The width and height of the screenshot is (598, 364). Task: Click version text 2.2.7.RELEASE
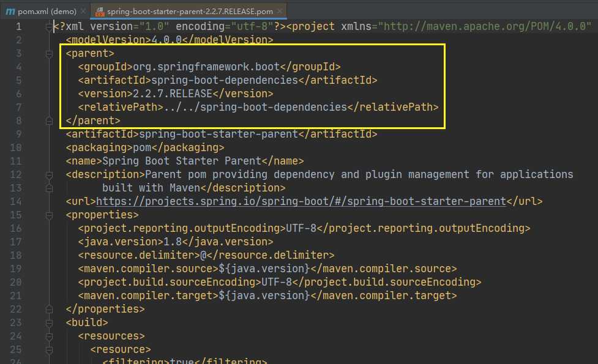(173, 94)
